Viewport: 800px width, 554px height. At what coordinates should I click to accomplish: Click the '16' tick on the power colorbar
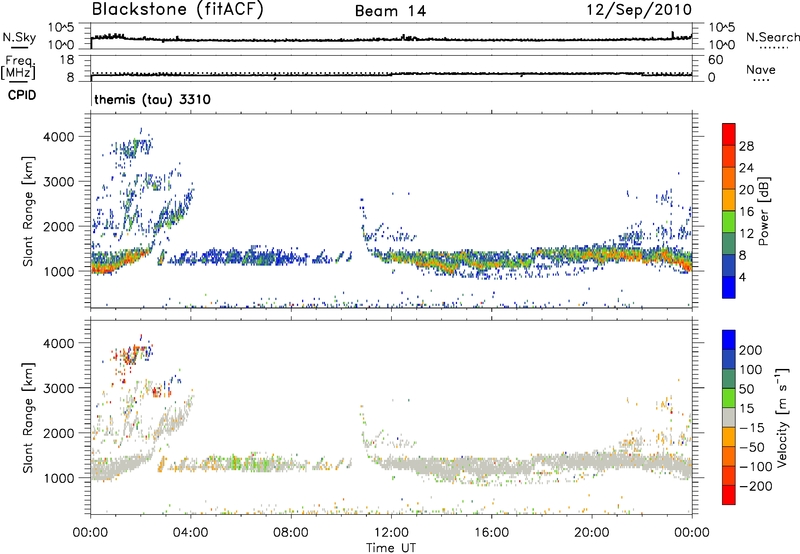(x=746, y=212)
